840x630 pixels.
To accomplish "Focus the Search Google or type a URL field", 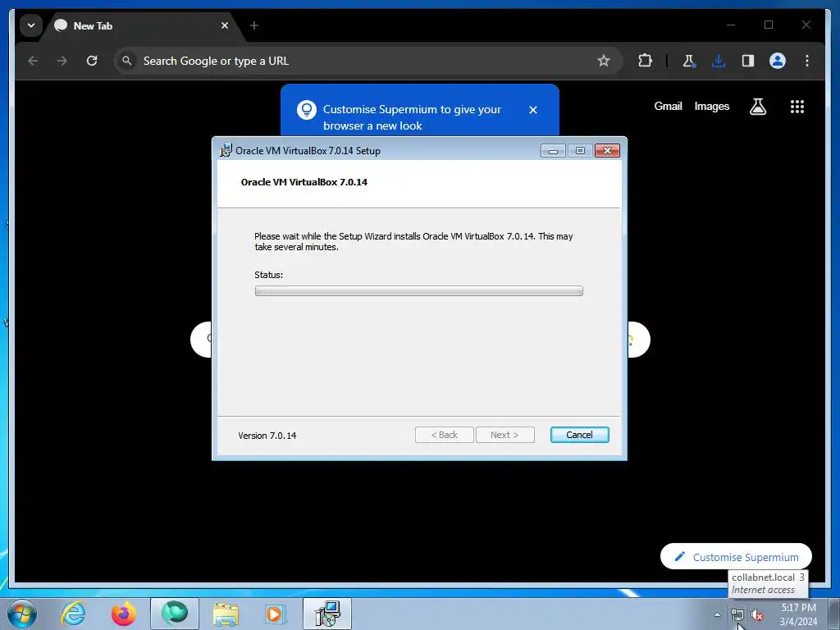I will click(x=364, y=61).
